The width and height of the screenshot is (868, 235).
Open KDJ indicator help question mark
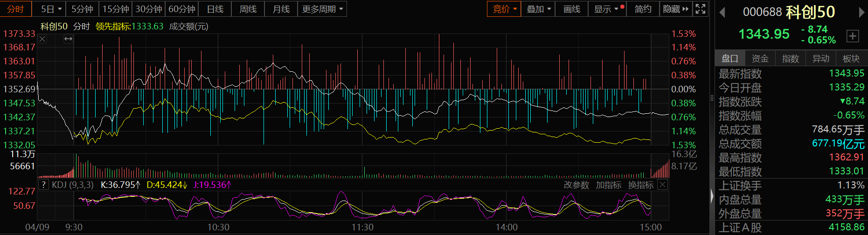[x=43, y=185]
